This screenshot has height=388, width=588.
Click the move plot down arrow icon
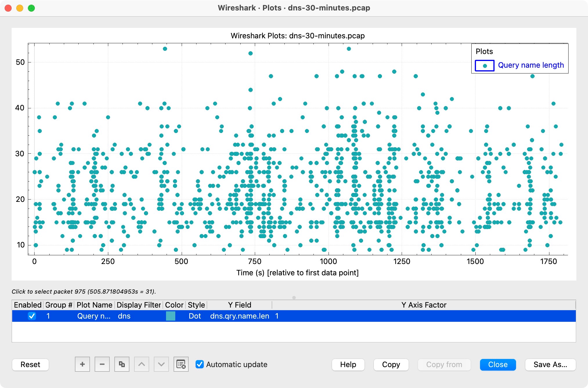click(161, 364)
